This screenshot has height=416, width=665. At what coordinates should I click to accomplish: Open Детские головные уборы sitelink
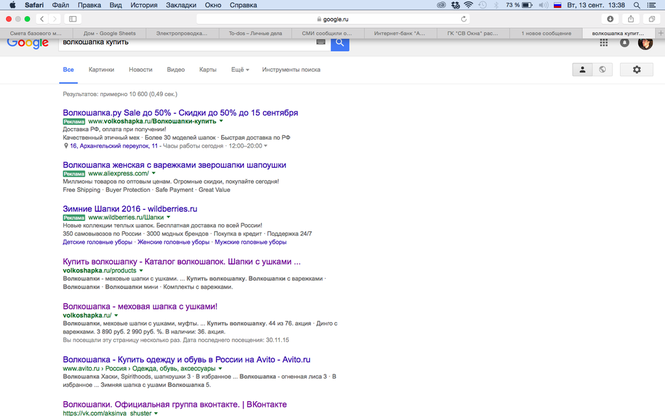[98, 242]
